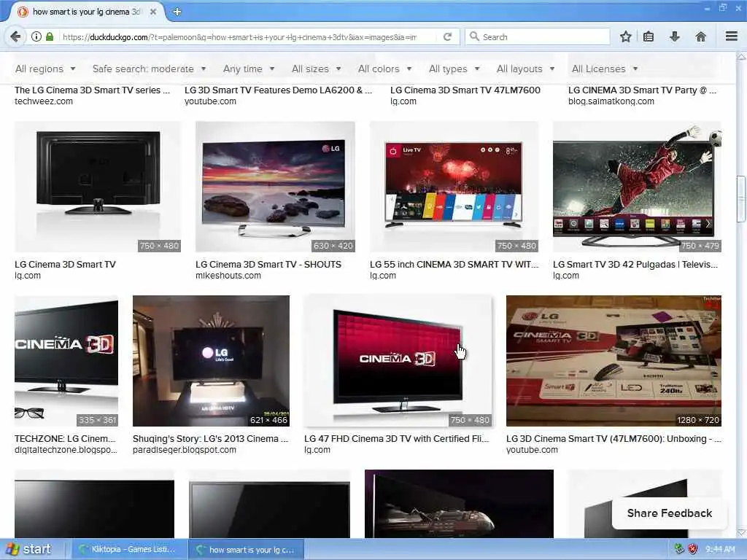Open 'LG 3D Smart TV Features Demo LA6200' link
747x560 pixels.
(x=278, y=90)
